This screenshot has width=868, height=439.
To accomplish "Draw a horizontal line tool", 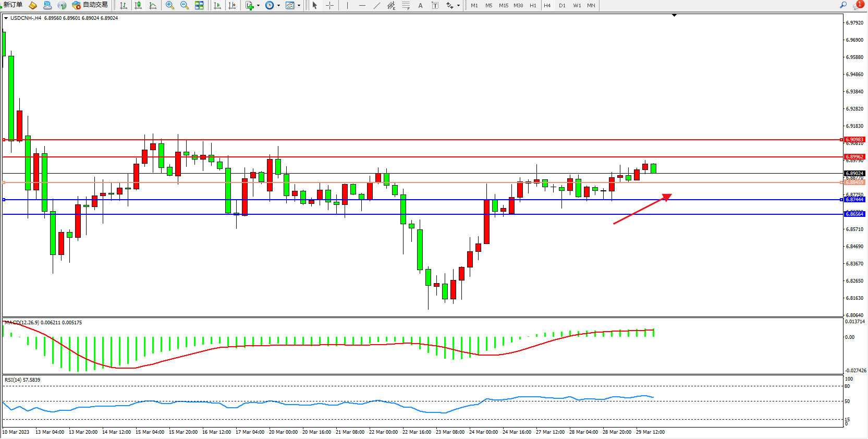I will [362, 5].
